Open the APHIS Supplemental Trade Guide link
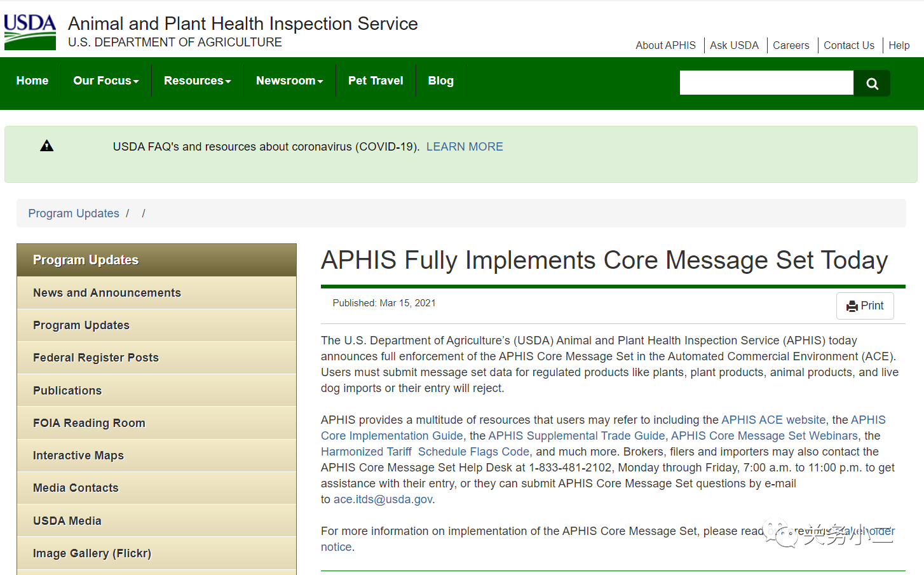The width and height of the screenshot is (924, 575). tap(576, 436)
